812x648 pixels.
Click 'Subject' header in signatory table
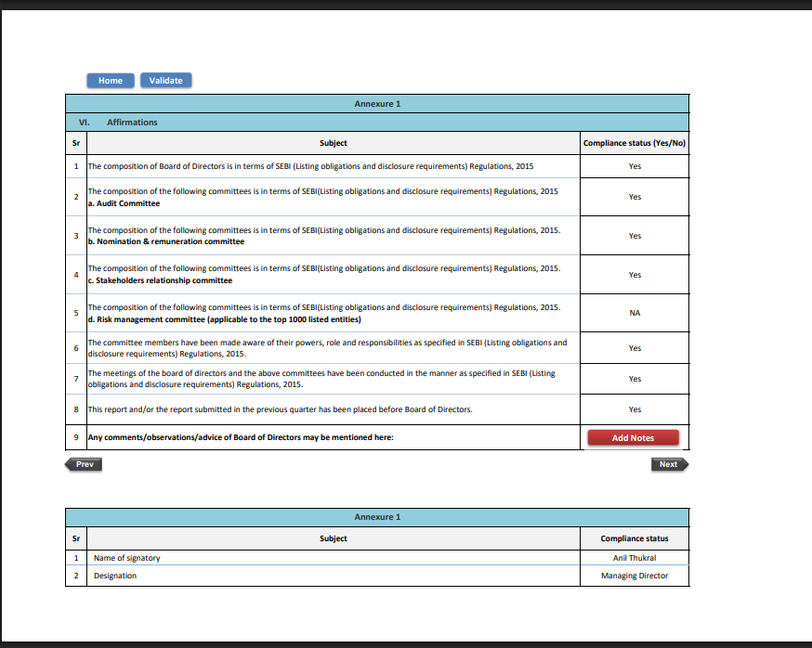coord(333,538)
